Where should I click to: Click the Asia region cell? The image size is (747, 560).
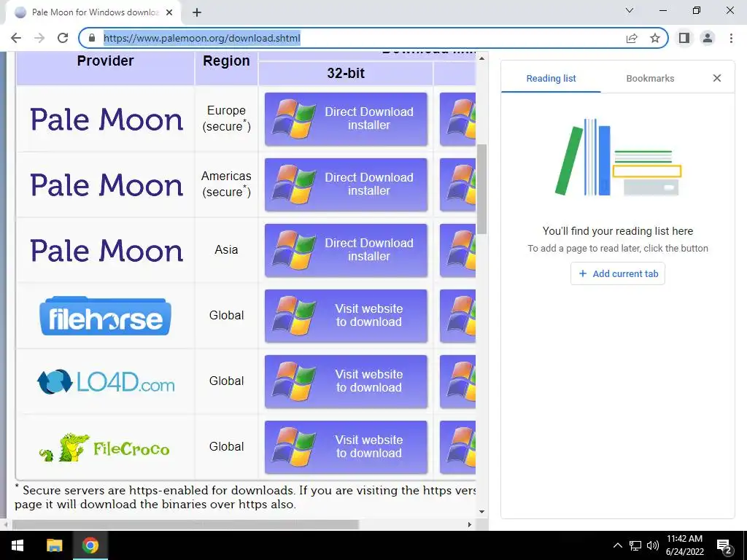point(226,249)
